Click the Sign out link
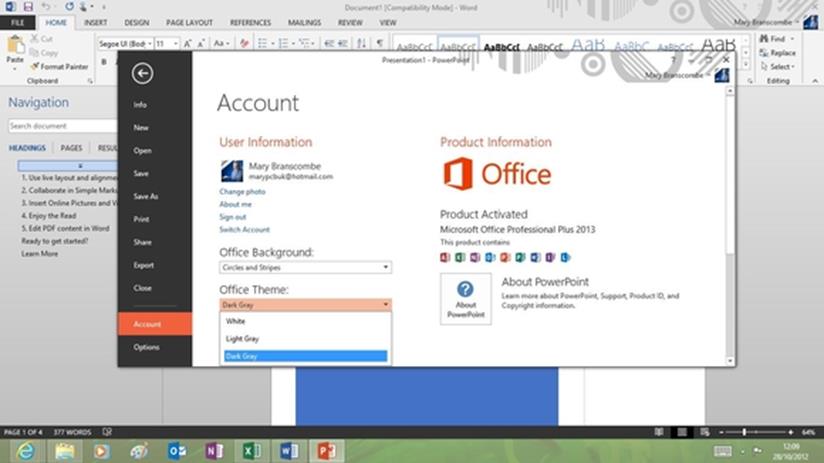This screenshot has width=824, height=463. point(232,217)
